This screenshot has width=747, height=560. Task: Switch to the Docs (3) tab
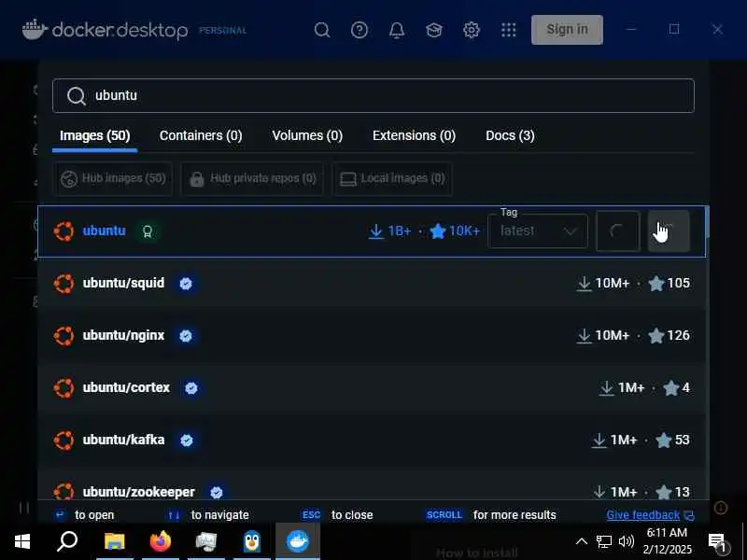pos(510,135)
